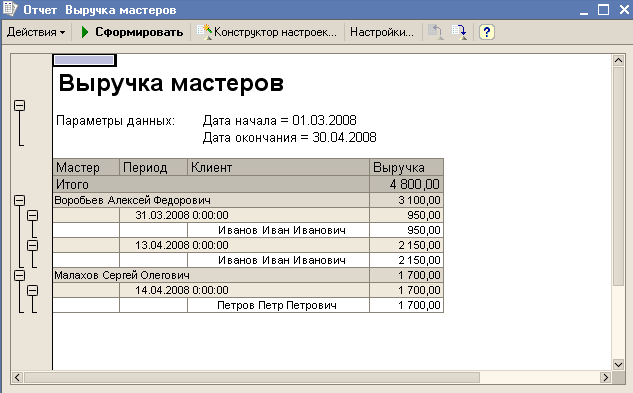Click the horizontal scrollbar right arrow
Viewport: 633px width, 393px height.
click(x=606, y=378)
